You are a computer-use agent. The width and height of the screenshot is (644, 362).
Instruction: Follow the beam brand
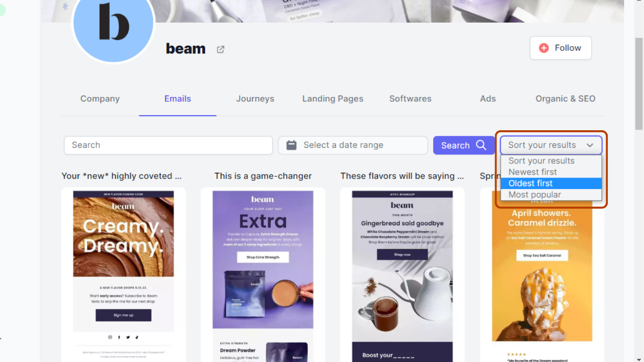coord(560,48)
